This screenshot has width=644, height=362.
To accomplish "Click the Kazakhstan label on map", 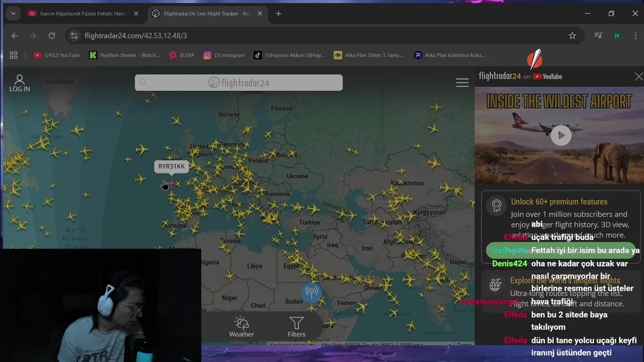I will coord(407,183).
